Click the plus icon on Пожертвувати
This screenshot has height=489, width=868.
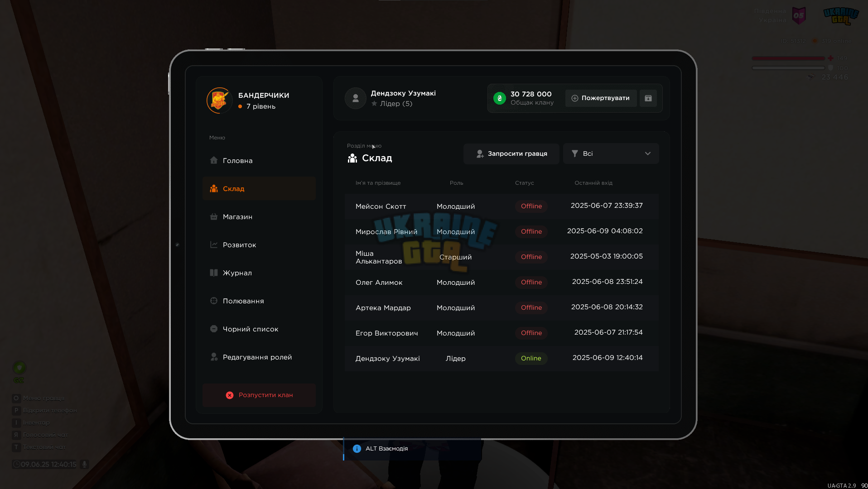574,98
